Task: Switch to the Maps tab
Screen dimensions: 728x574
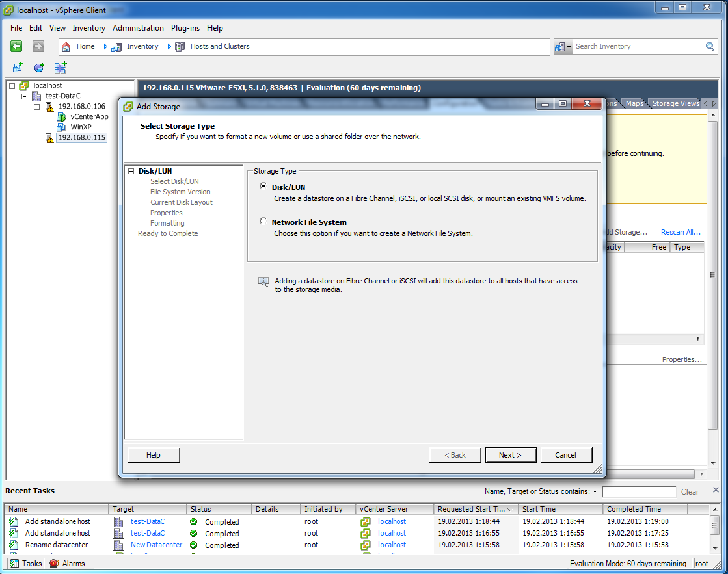Action: pyautogui.click(x=635, y=103)
